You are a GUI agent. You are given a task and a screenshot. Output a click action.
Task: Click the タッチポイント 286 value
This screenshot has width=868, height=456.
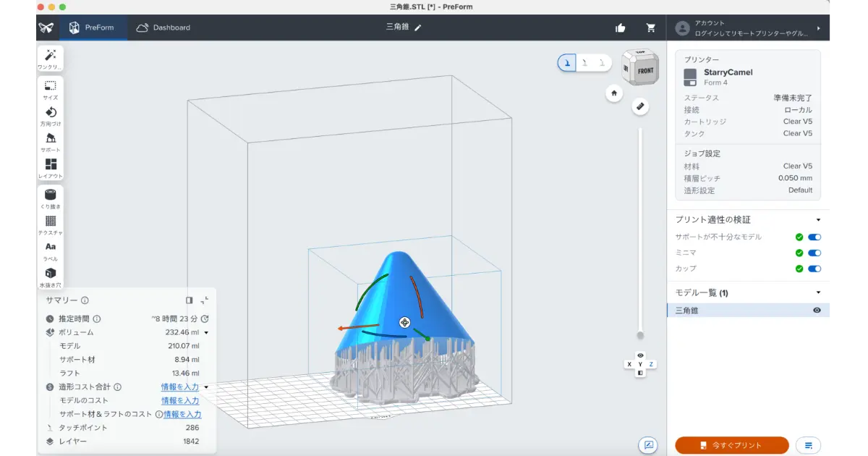[192, 428]
